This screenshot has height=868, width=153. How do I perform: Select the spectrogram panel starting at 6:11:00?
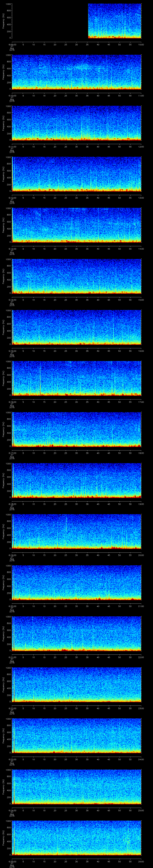pyautogui.click(x=77, y=123)
